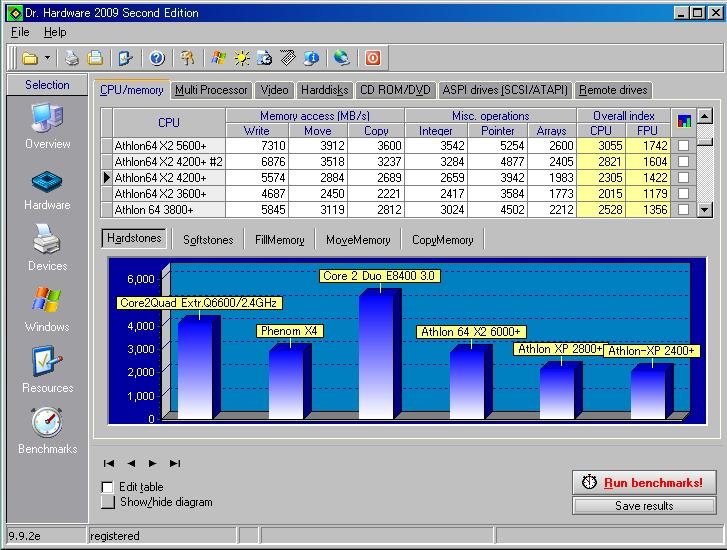
Task: Click the globe network toolbar icon
Action: tap(342, 59)
